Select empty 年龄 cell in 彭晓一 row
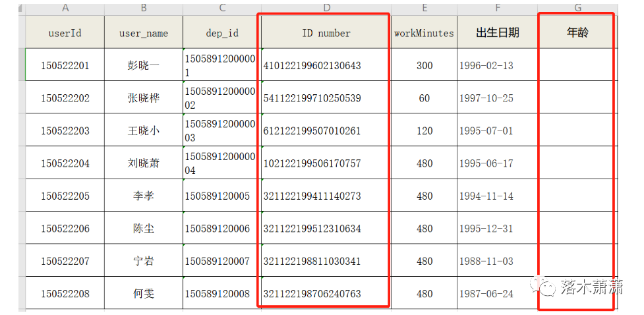644x315 pixels. pyautogui.click(x=578, y=65)
